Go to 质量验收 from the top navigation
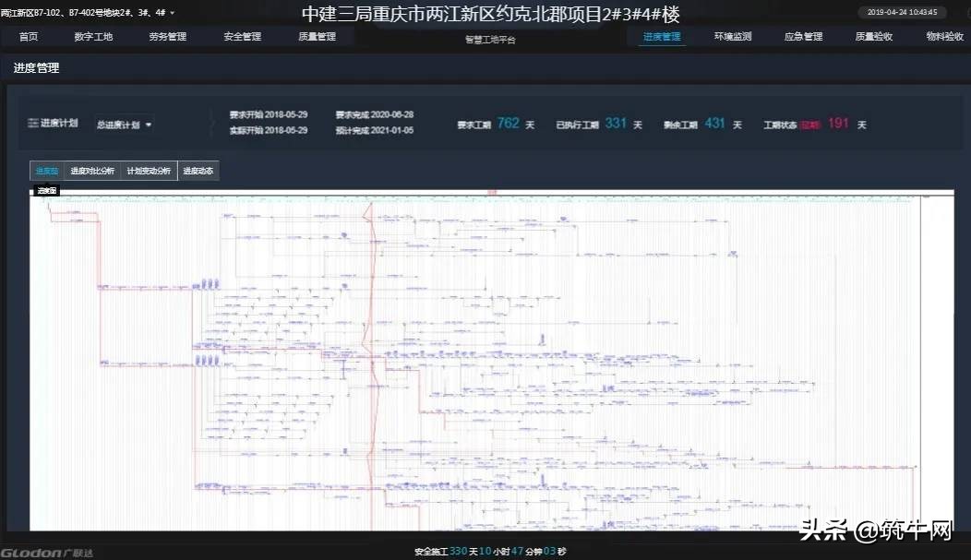The image size is (971, 560). pyautogui.click(x=873, y=36)
